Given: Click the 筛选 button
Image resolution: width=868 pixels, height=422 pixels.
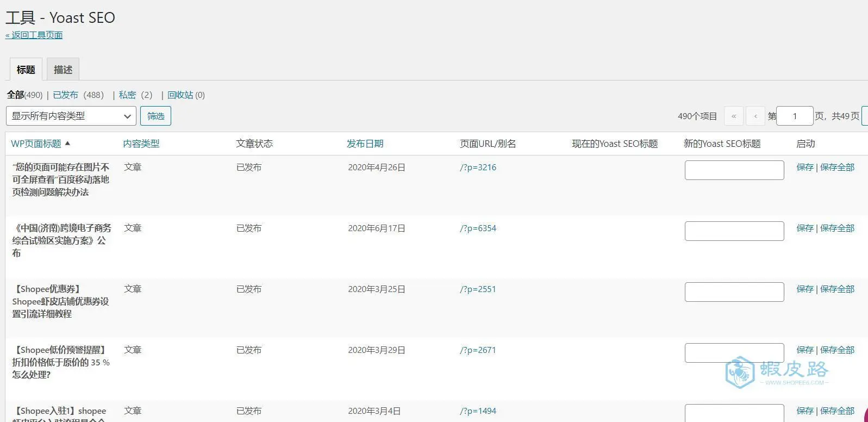Looking at the screenshot, I should tap(155, 116).
